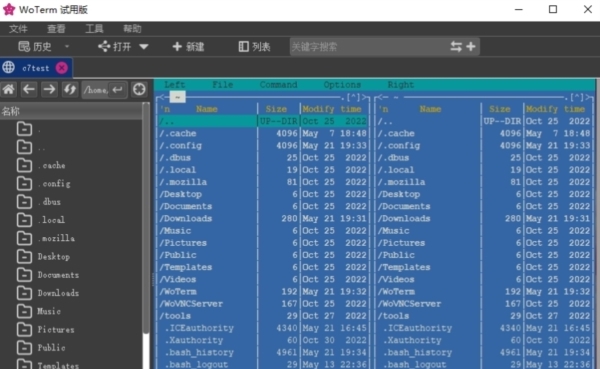The height and width of the screenshot is (369, 600).
Task: Select /WoTerm in the left panel
Action: pyautogui.click(x=263, y=292)
